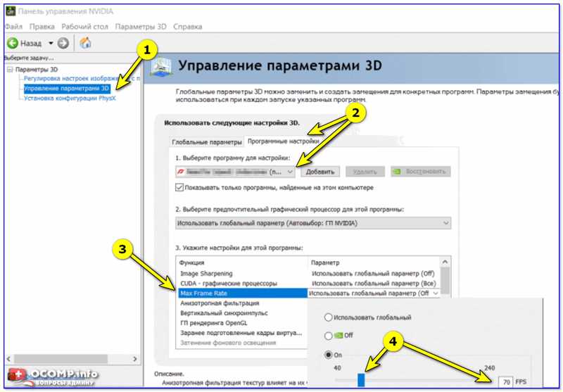
Task: Click the NVIDIA Control Panel title icon
Action: (x=11, y=11)
